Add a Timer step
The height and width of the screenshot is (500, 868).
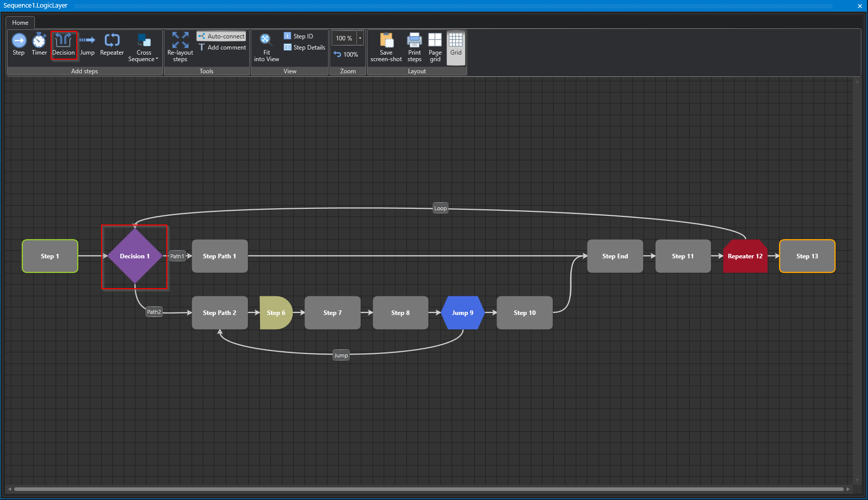[39, 44]
